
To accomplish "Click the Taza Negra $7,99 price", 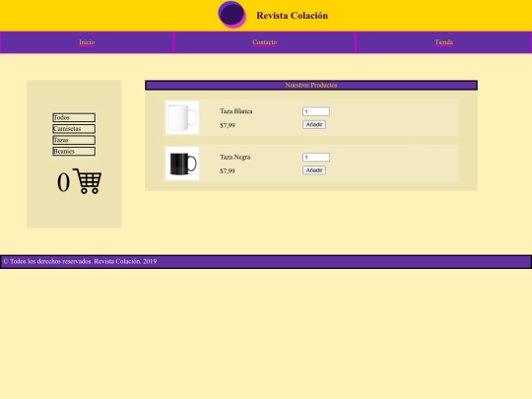I will click(228, 171).
